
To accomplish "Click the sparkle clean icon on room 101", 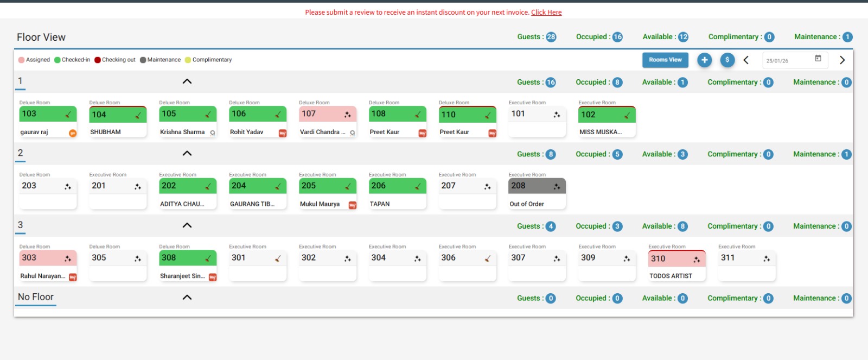I will 557,115.
